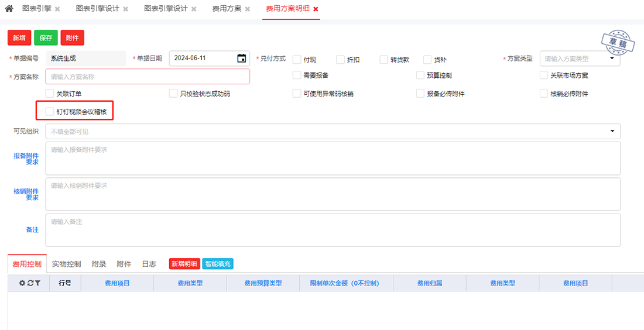Open the calendar picker for 单据日期
This screenshot has height=330, width=644.
point(241,59)
